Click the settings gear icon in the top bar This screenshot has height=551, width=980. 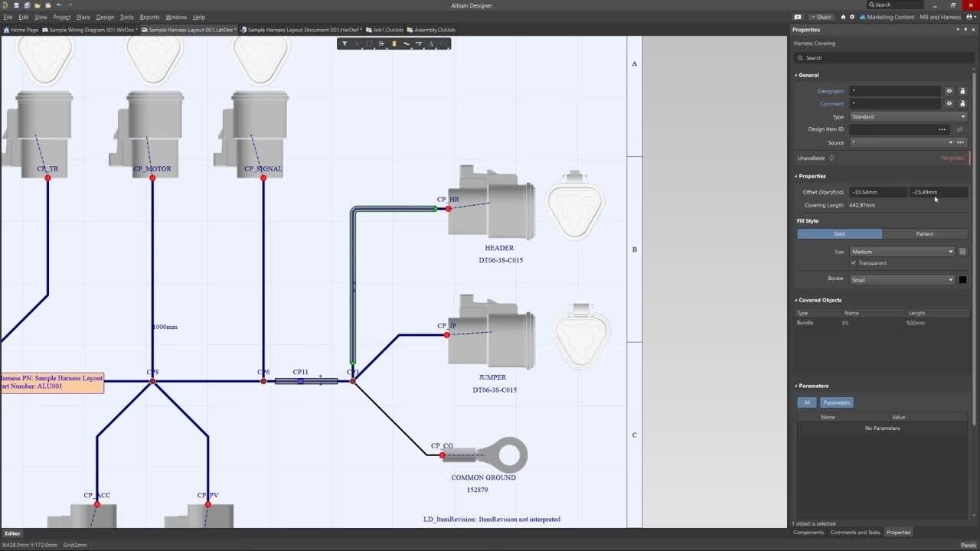[x=852, y=17]
